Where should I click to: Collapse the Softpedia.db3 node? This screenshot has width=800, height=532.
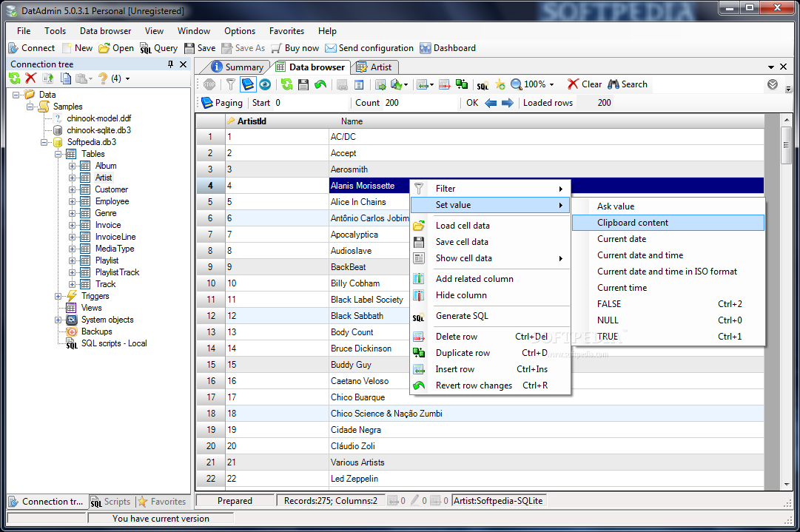pyautogui.click(x=44, y=142)
